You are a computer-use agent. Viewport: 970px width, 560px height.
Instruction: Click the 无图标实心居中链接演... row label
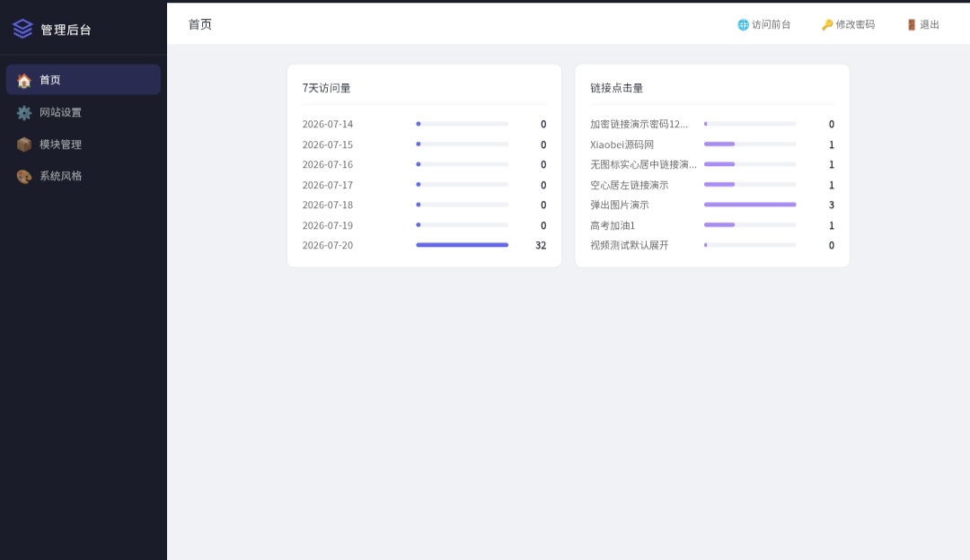coord(643,164)
